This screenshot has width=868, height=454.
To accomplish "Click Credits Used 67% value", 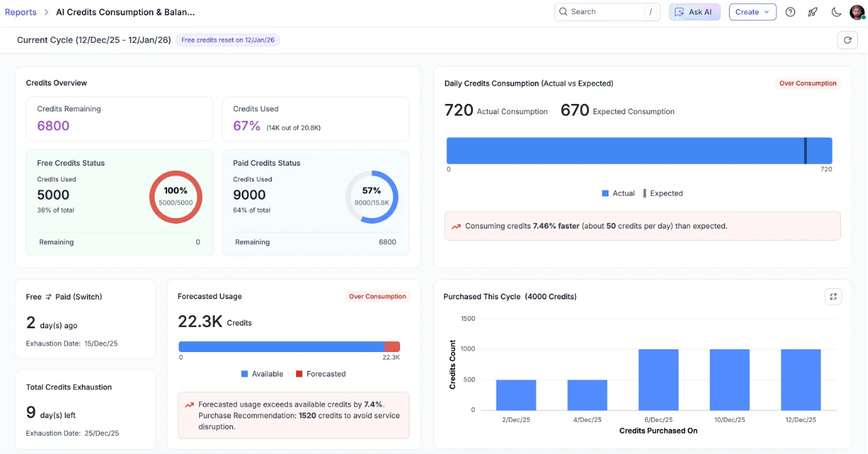I will (247, 126).
